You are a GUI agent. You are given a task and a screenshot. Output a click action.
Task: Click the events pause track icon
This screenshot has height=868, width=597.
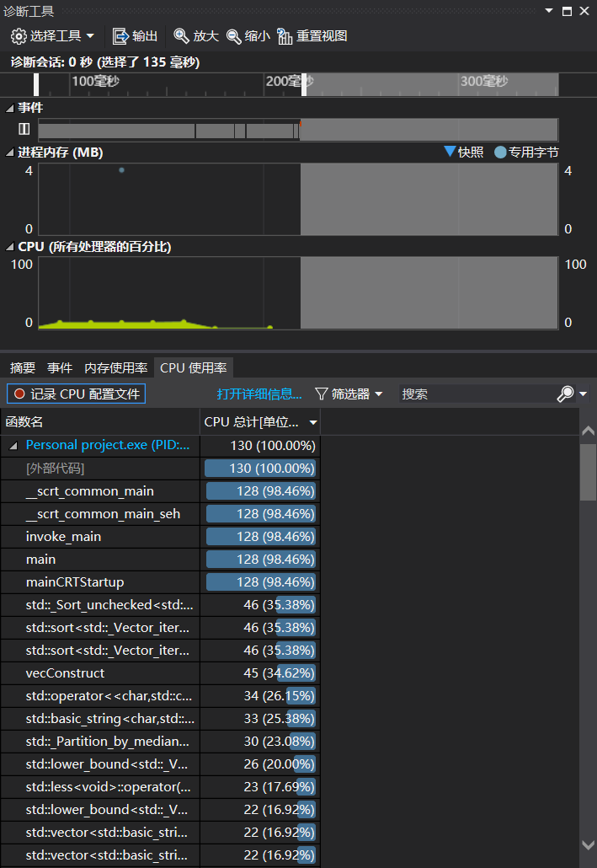coord(24,129)
